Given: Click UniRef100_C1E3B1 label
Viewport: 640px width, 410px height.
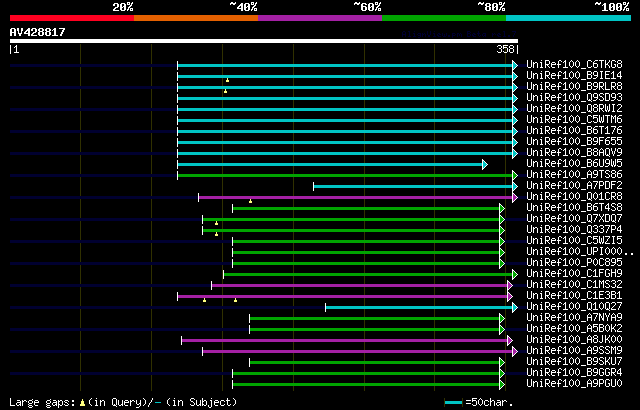Looking at the screenshot, I should 574,296.
